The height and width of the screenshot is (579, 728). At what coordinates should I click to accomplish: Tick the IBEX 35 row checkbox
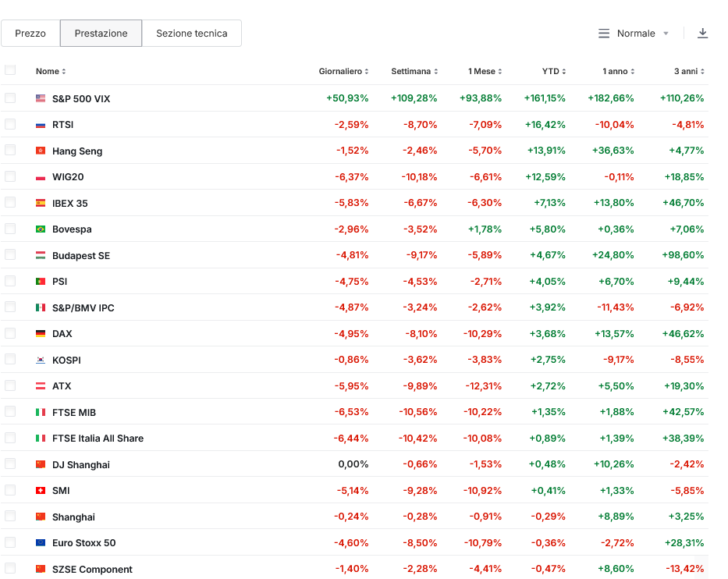click(10, 202)
